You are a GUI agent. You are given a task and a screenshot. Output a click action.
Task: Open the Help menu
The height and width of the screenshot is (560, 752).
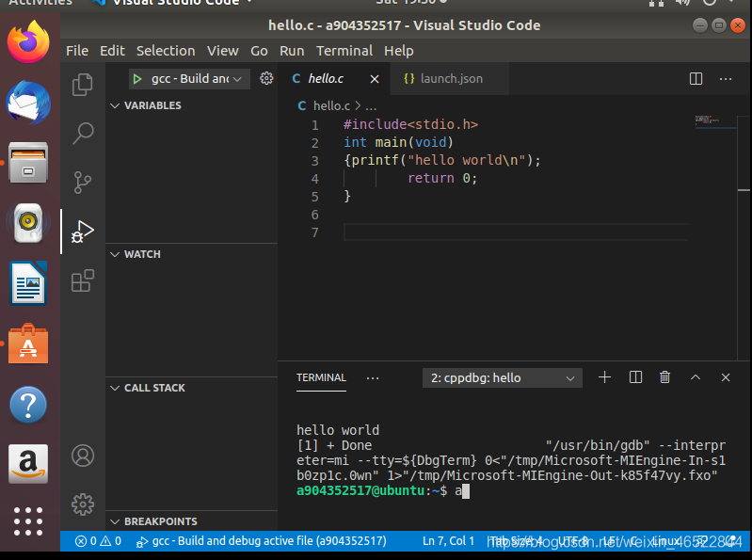click(398, 51)
